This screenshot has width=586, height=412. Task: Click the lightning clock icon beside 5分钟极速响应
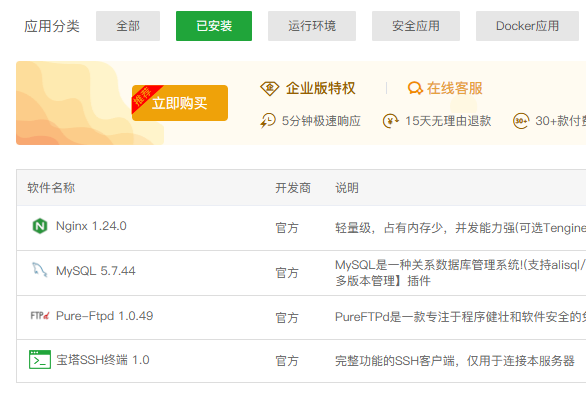[268, 121]
